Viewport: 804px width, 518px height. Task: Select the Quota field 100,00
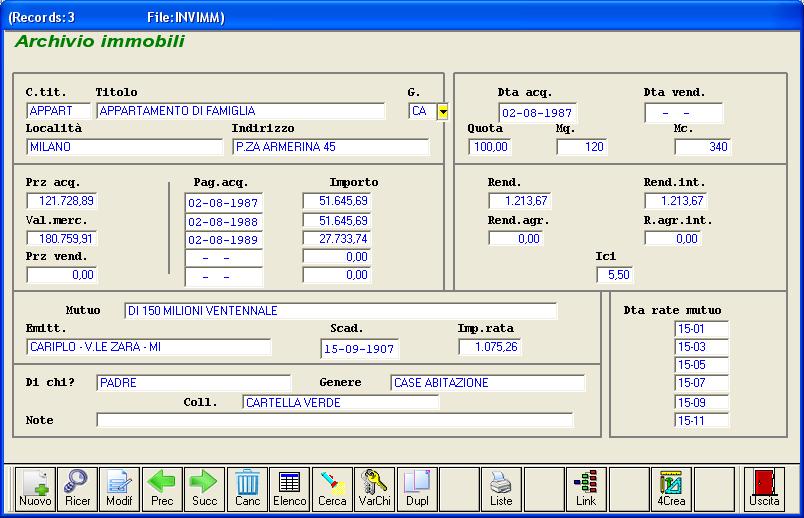click(489, 147)
